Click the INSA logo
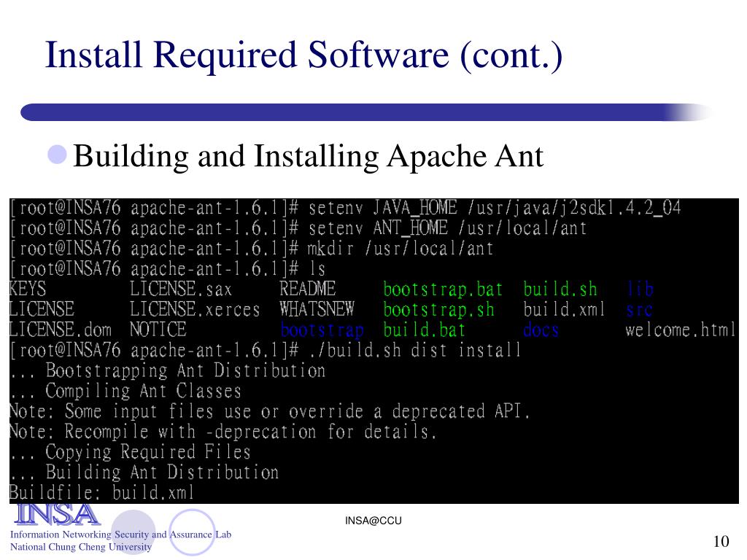This screenshot has height=560, width=747. tap(57, 514)
